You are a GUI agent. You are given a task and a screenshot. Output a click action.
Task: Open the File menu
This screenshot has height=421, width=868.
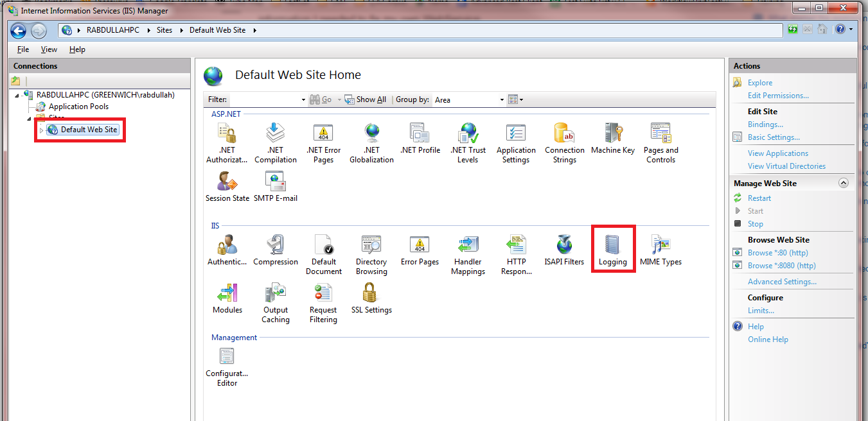(23, 49)
